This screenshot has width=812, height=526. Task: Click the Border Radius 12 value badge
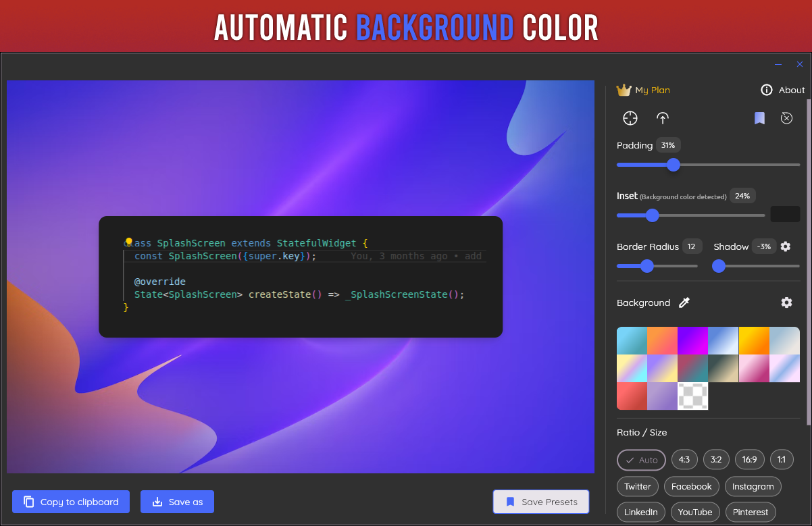(x=692, y=246)
